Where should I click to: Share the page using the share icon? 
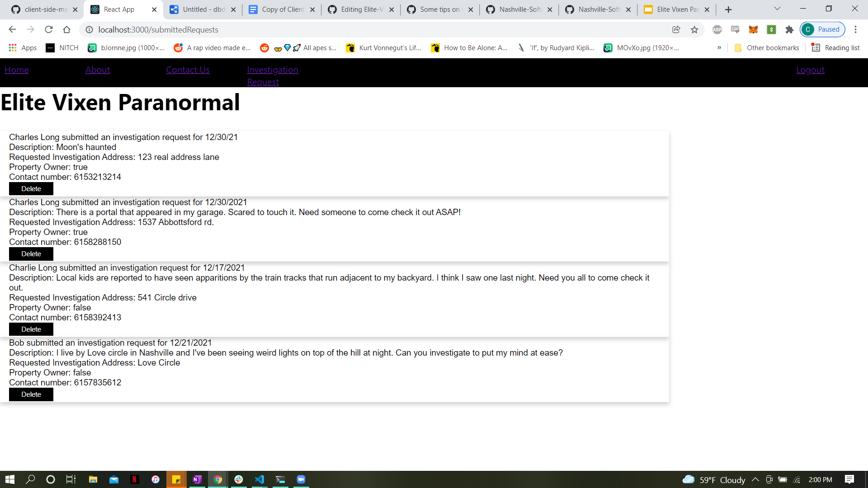pos(676,29)
